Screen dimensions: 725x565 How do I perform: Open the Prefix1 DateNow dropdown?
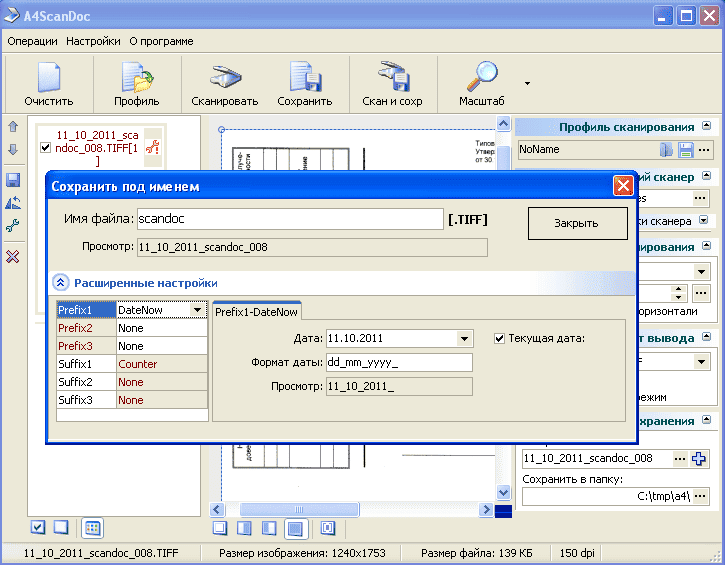pos(199,311)
